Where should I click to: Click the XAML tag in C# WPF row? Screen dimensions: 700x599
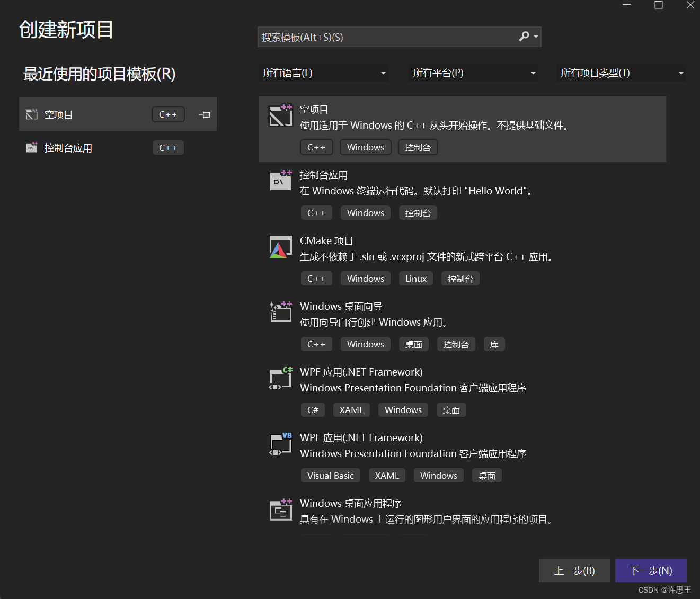(351, 410)
